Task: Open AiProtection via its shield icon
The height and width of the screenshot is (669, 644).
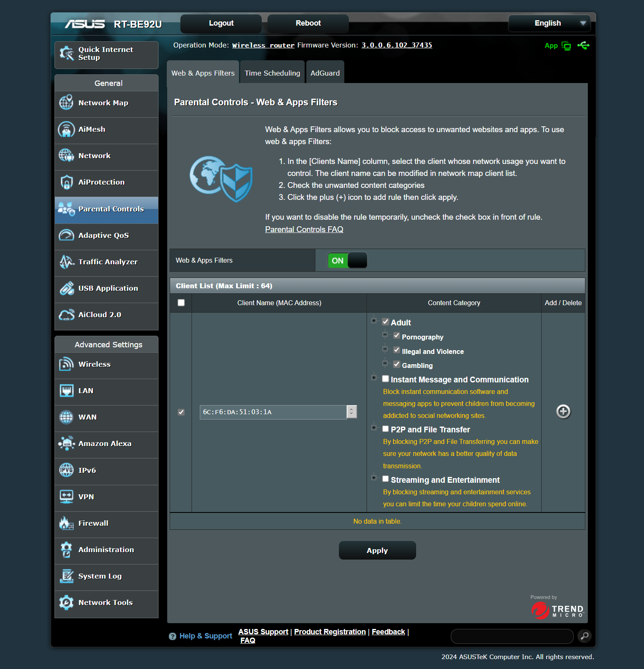Action: pyautogui.click(x=66, y=182)
